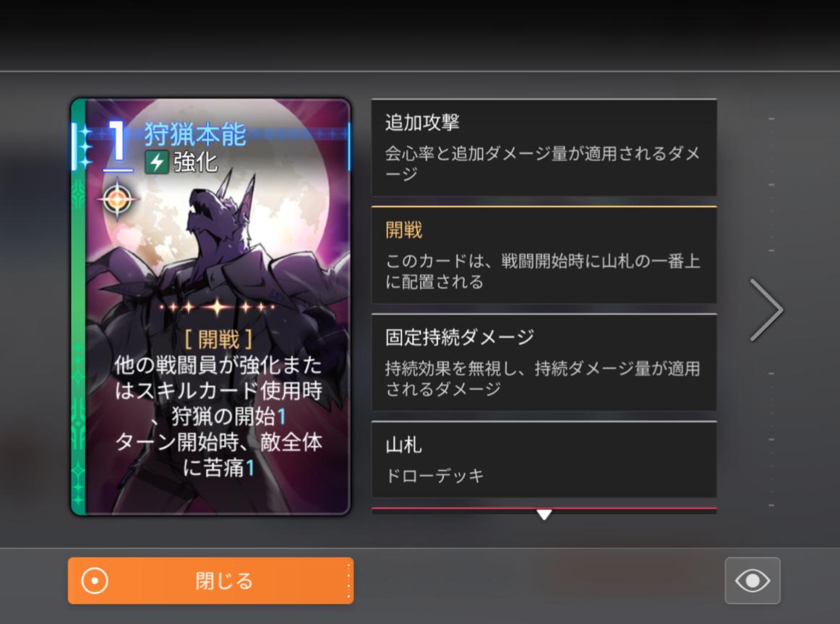Select the 追加攻撃 keyword panel
This screenshot has height=624, width=840.
tap(544, 148)
